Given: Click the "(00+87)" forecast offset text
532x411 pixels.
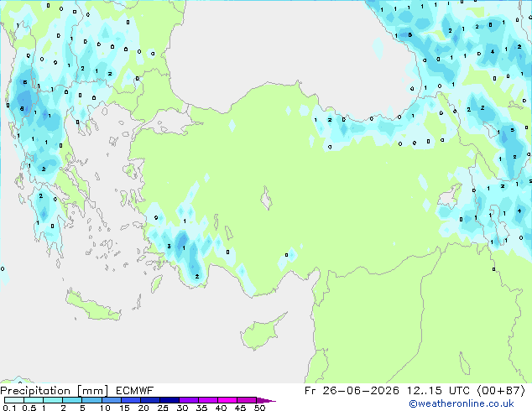Looking at the screenshot, I should 502,391.
